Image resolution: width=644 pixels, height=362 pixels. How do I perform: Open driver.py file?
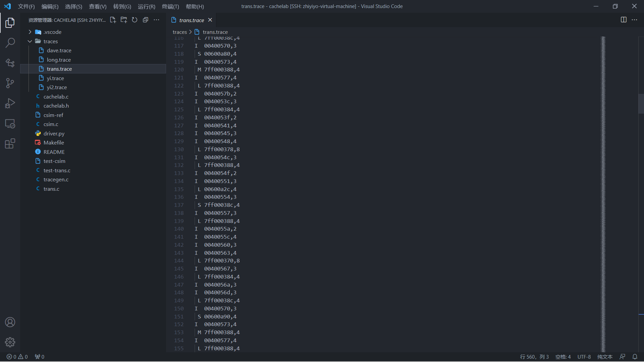pyautogui.click(x=93, y=133)
